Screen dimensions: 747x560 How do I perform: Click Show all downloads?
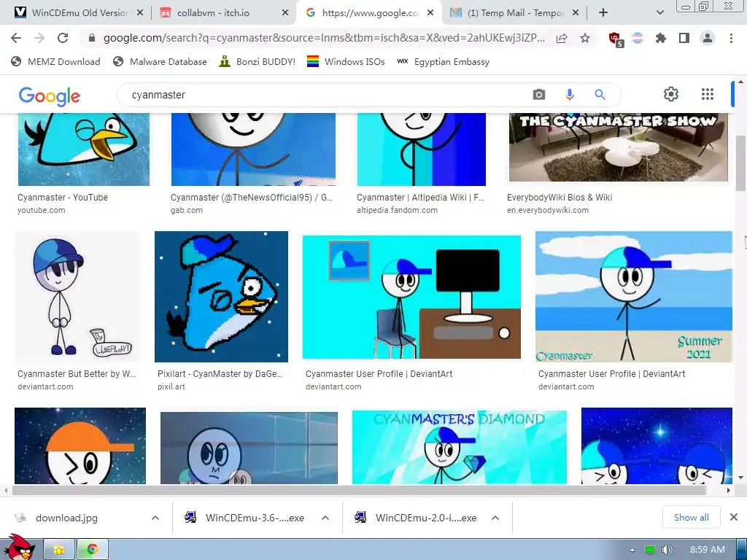[692, 517]
